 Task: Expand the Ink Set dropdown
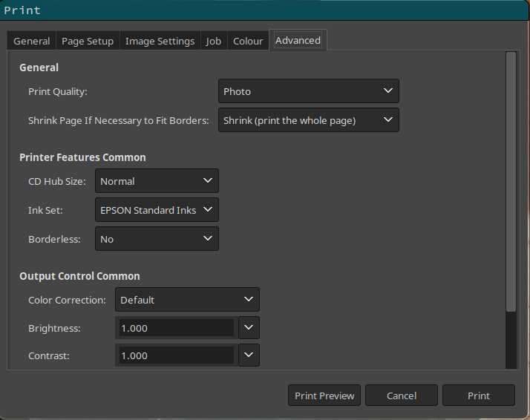[157, 210]
